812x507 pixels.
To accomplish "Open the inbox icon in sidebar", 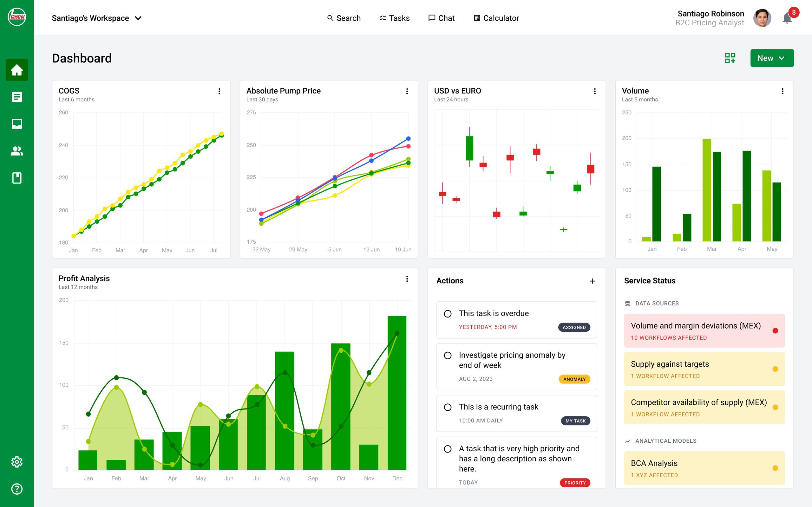I will [17, 124].
